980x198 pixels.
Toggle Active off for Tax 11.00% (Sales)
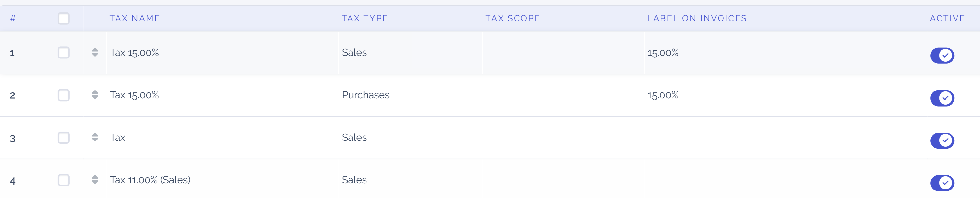click(943, 182)
